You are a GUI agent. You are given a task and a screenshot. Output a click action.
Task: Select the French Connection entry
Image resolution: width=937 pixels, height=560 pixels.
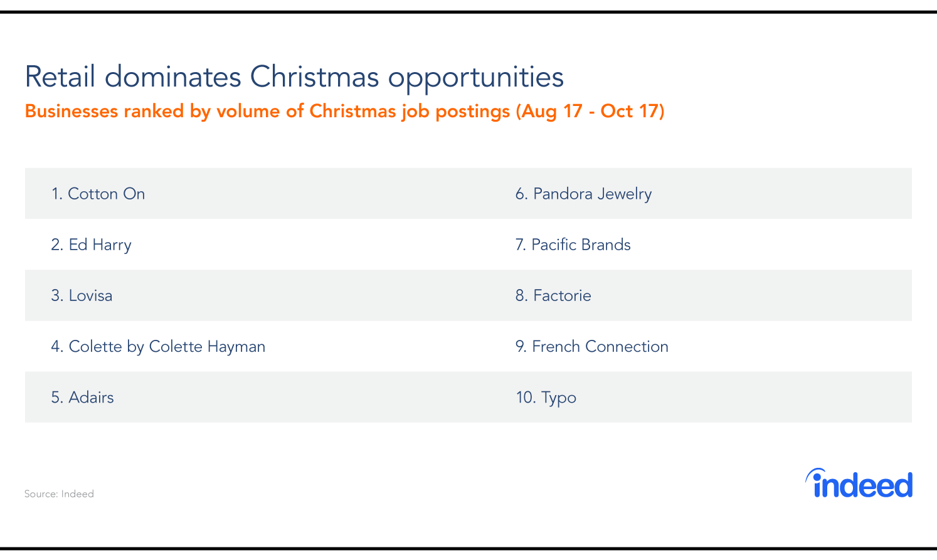592,346
